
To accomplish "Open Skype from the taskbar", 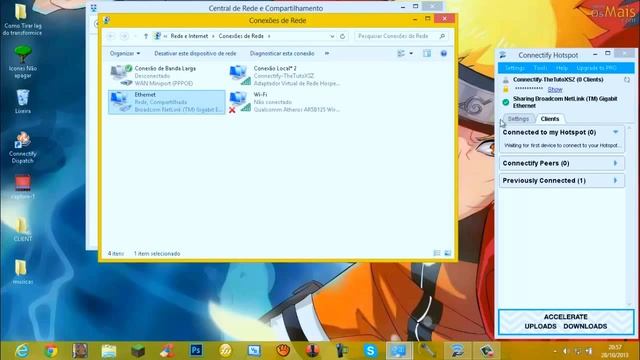I will pyautogui.click(x=370, y=351).
